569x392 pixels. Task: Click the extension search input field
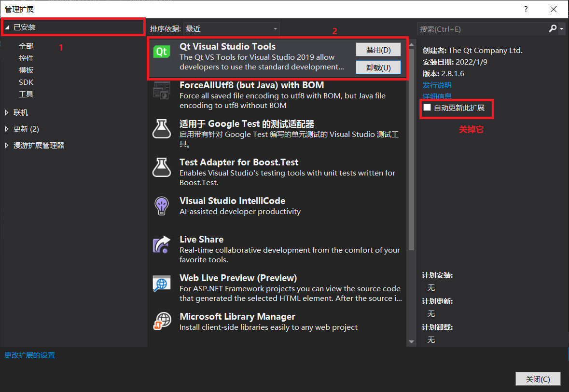[x=483, y=28]
